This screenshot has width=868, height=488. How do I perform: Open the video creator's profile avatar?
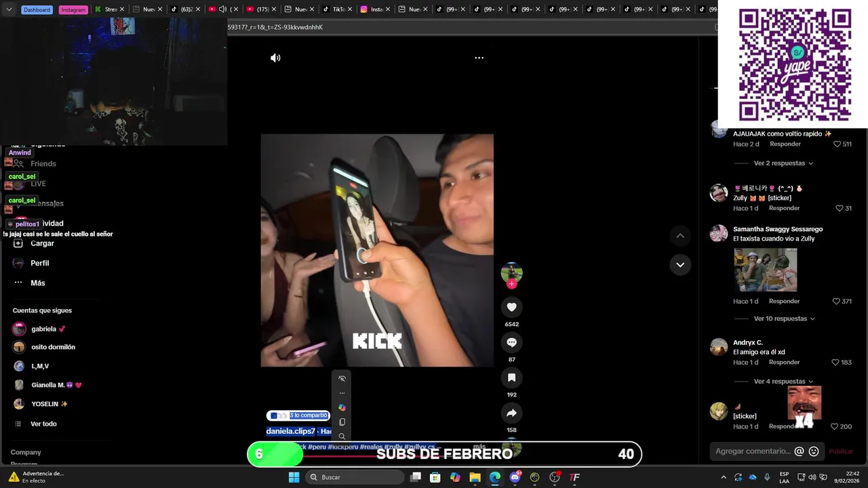[511, 272]
